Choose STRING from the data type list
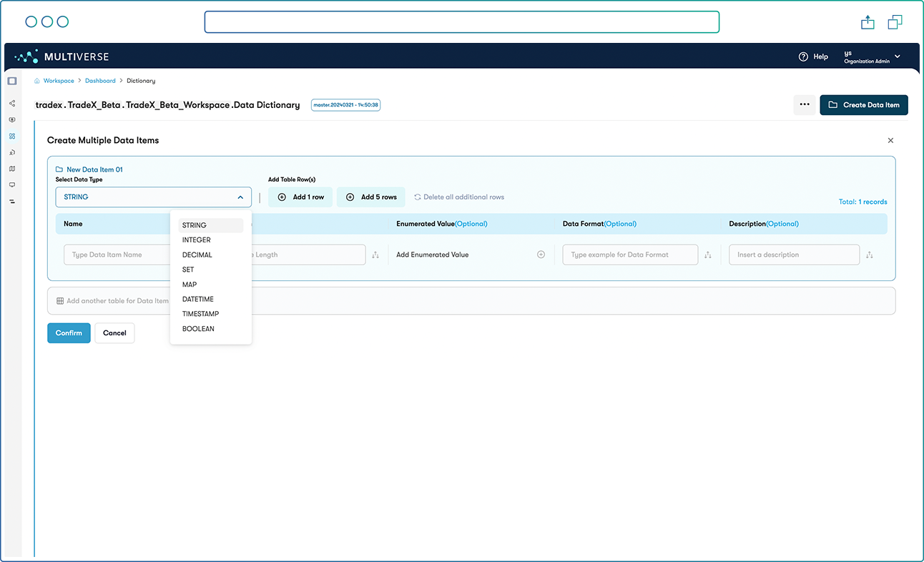924x562 pixels. coord(211,225)
